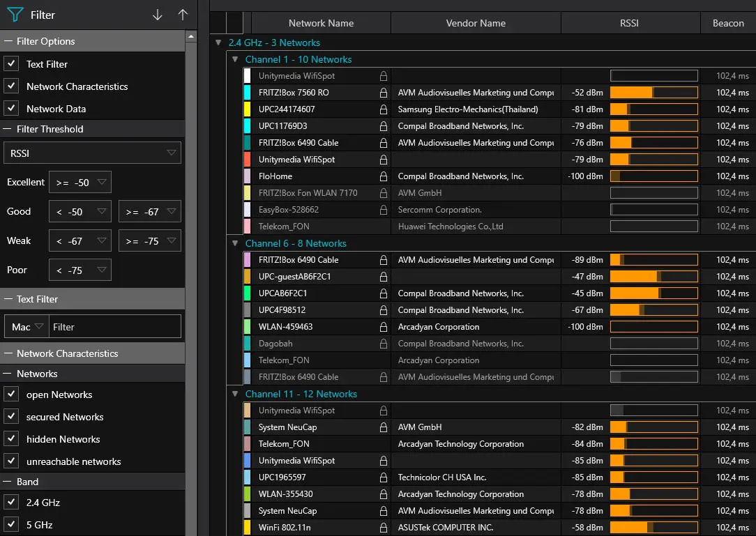Image resolution: width=756 pixels, height=536 pixels.
Task: Uncheck unreachable networks
Action: [11, 461]
